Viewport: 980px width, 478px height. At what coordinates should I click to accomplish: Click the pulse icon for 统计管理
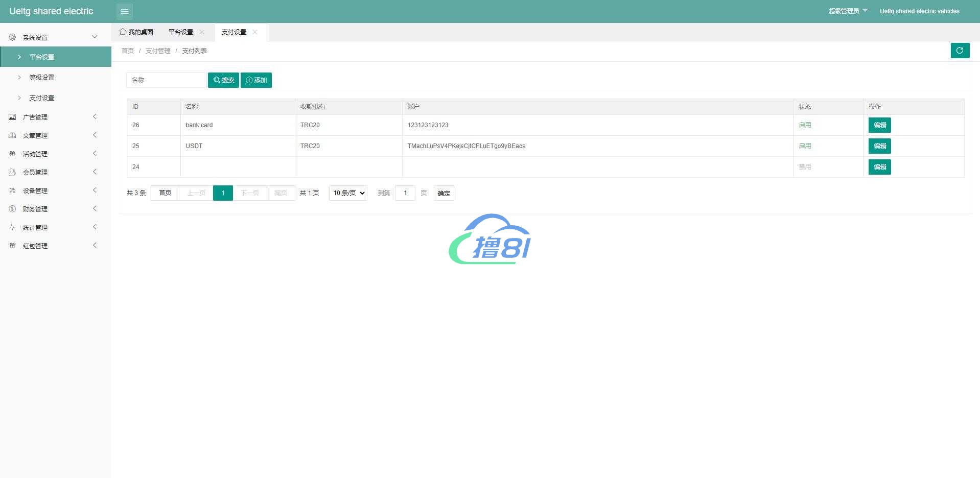pos(12,227)
